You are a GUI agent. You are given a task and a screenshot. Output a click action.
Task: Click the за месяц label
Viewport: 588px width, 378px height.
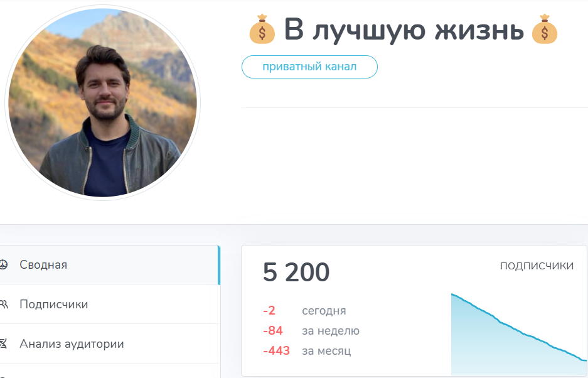coord(326,350)
